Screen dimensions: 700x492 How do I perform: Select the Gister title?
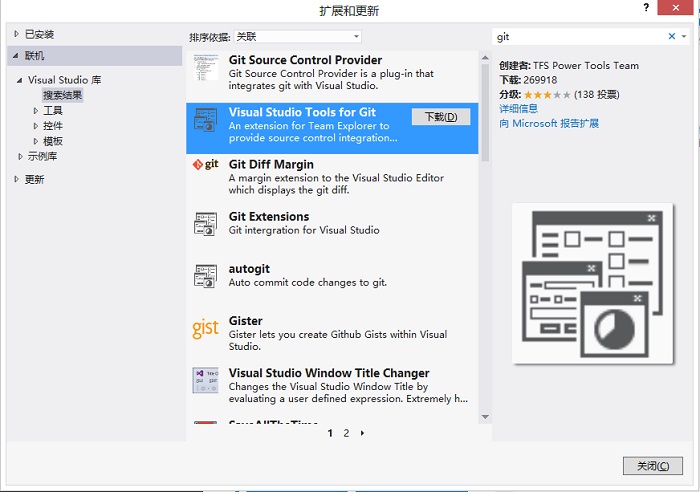click(x=246, y=321)
